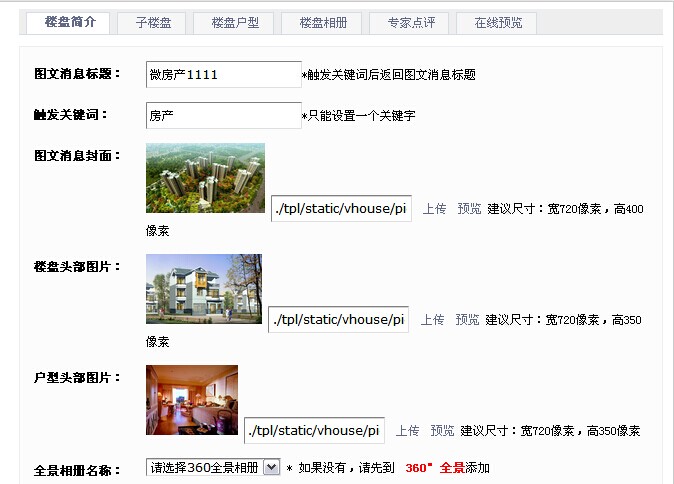Click the 楼盘头部图片 villa thumbnail
Viewport: 674px width, 484px height.
point(204,289)
